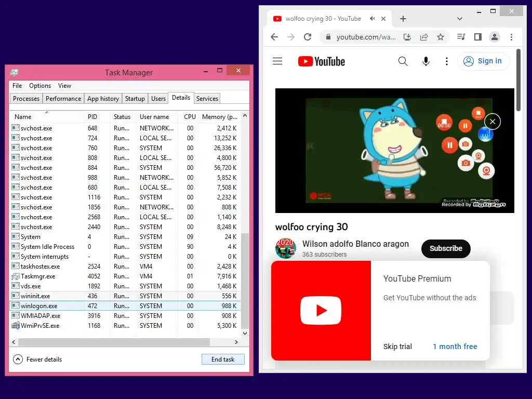
Task: Switch to the Processes tab
Action: (x=26, y=98)
